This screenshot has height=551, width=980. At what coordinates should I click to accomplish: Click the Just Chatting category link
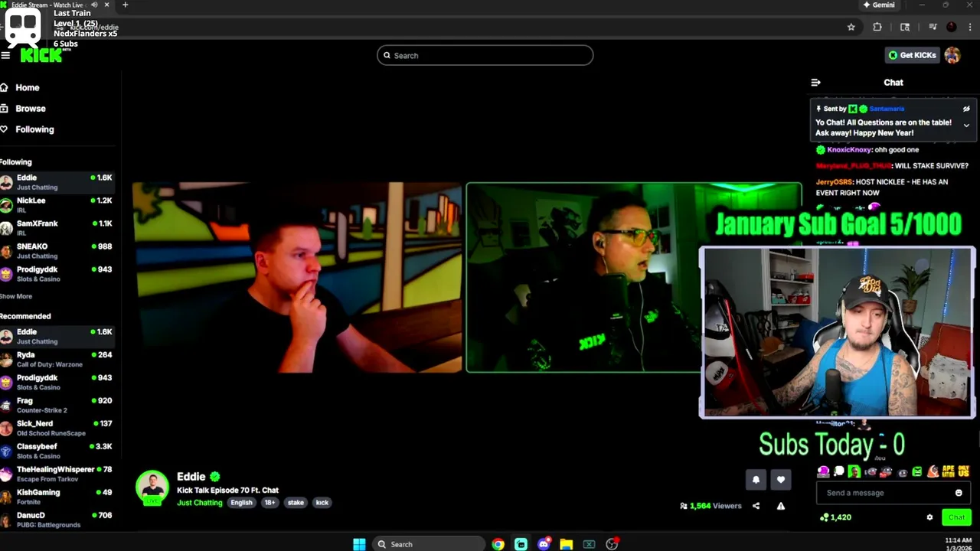pyautogui.click(x=200, y=503)
